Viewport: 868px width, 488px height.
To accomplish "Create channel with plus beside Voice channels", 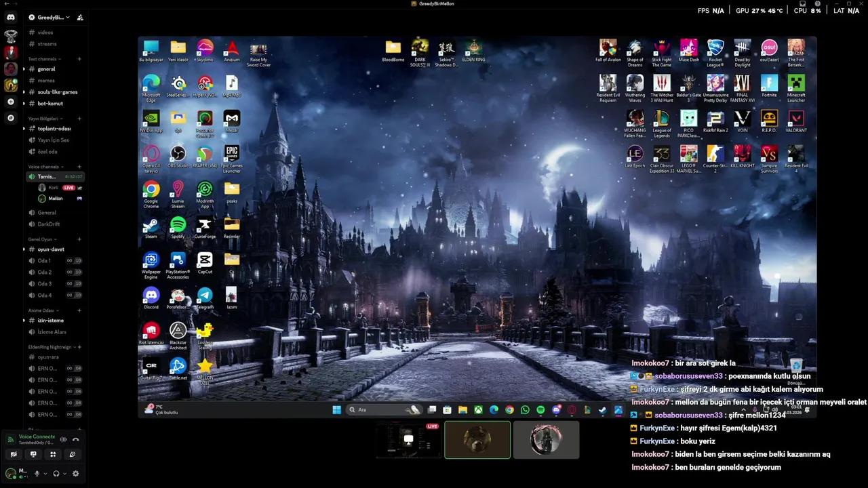I will (x=79, y=167).
